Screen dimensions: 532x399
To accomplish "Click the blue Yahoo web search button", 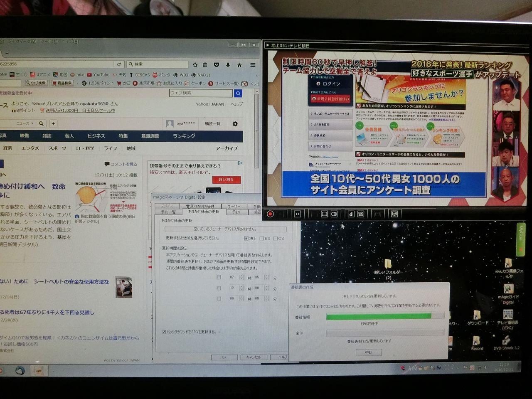I will click(x=238, y=94).
